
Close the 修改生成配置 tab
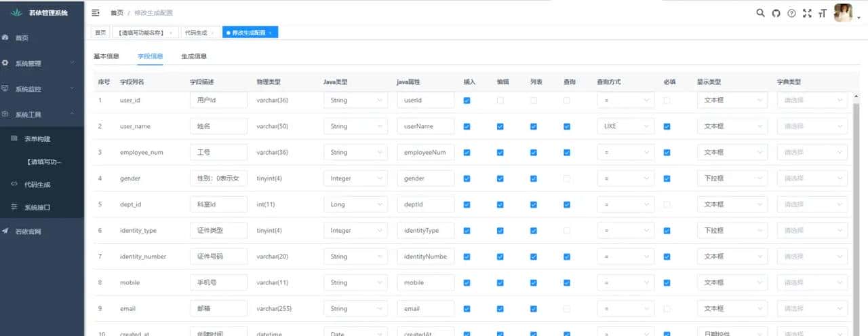tap(271, 33)
